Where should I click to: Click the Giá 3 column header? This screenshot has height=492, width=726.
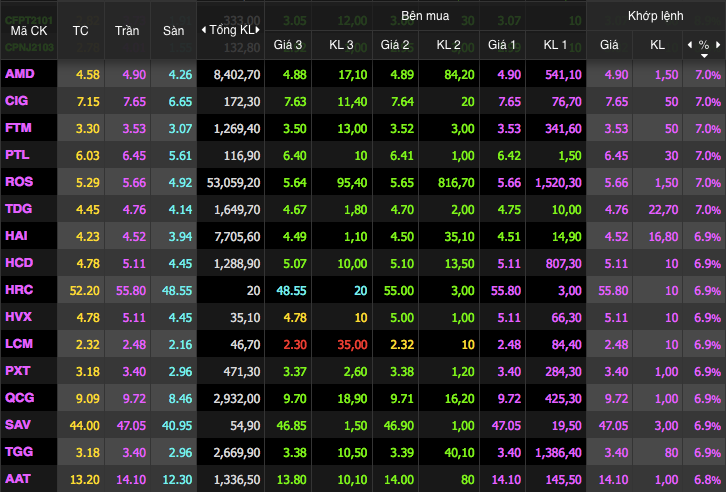coord(294,45)
